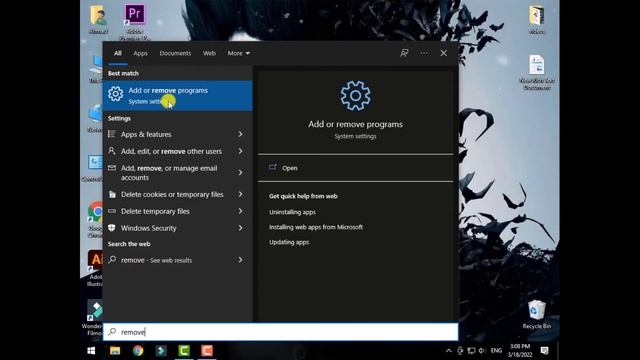Screen dimensions: 640x360
Task: Open the More filter dropdown
Action: pos(238,53)
